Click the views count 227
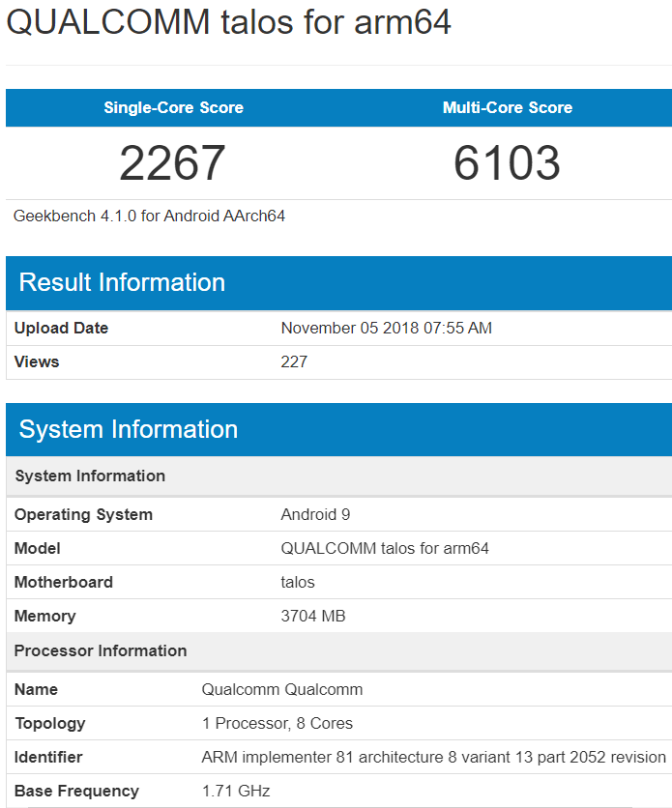 tap(294, 361)
